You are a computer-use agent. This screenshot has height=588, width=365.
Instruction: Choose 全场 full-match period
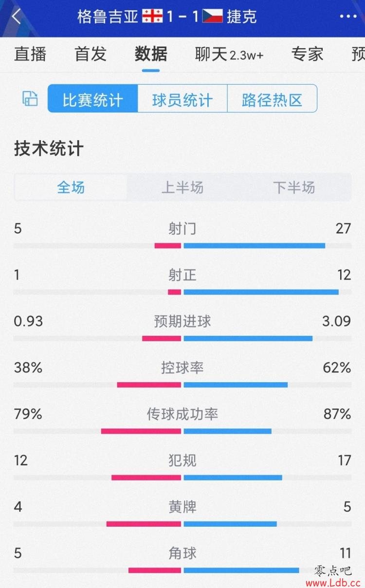(x=71, y=187)
